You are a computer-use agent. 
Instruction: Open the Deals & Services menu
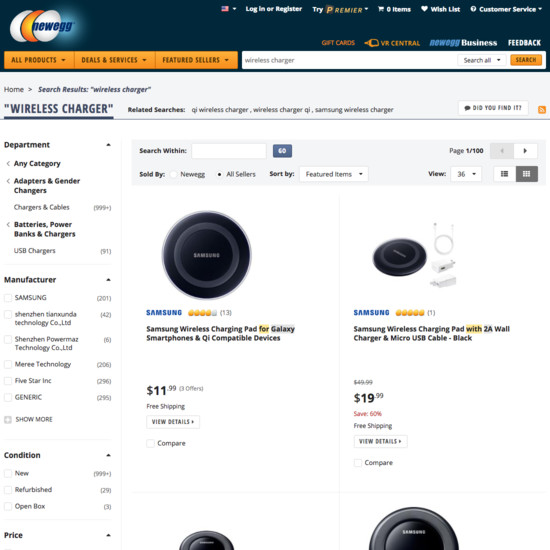coord(114,60)
